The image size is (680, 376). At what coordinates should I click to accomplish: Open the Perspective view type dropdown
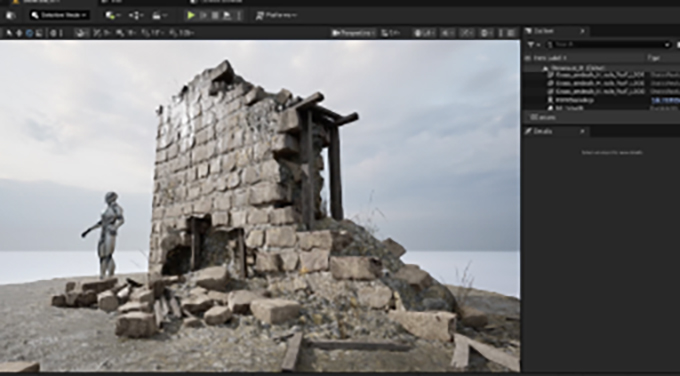(353, 33)
